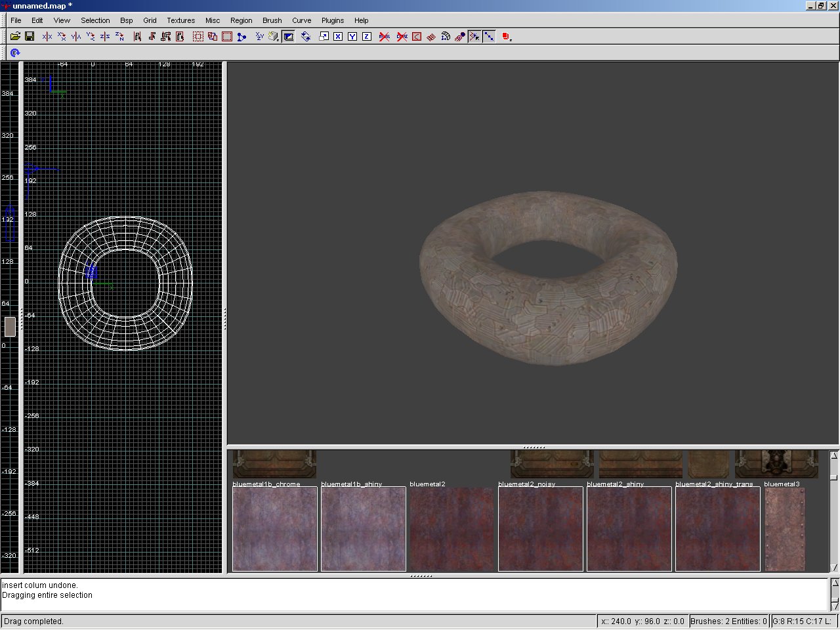Rotate selection around Z axis
Viewport: 840px width, 630px height.
(119, 37)
